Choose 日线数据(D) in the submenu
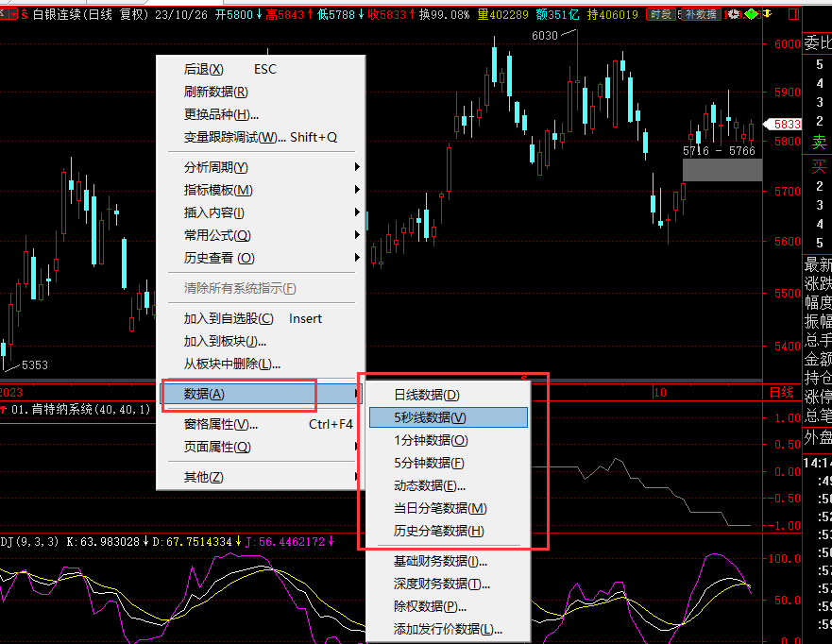The image size is (832, 644). [x=449, y=395]
